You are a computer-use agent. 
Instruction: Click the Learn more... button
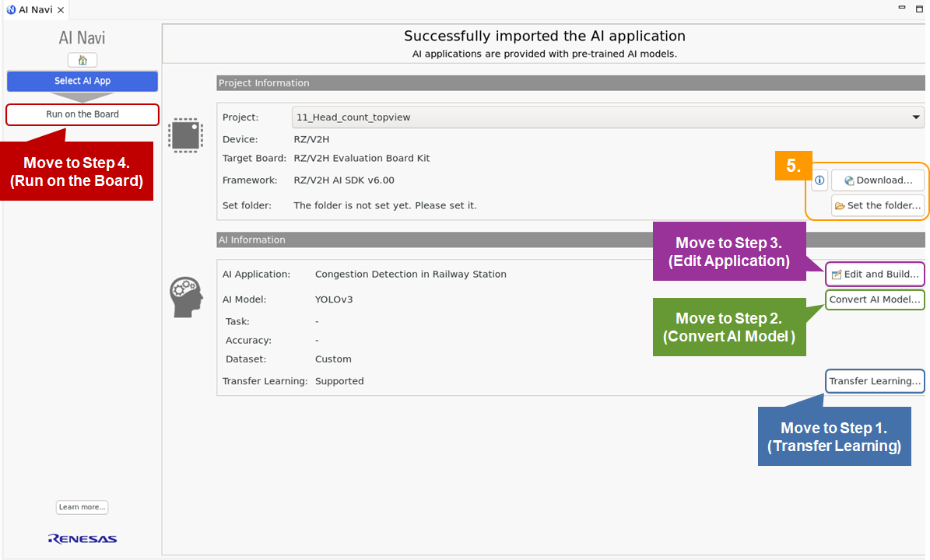[82, 507]
